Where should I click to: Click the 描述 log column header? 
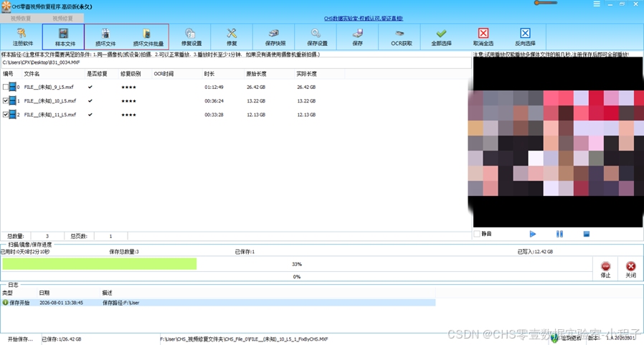(107, 293)
